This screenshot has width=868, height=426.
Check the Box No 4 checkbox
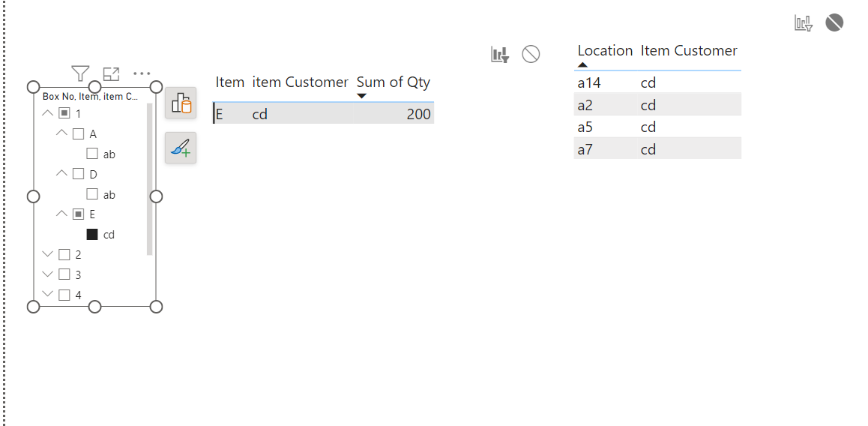point(64,295)
